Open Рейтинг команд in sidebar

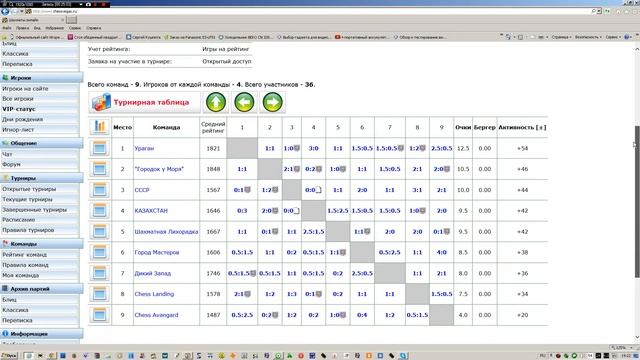(x=24, y=254)
